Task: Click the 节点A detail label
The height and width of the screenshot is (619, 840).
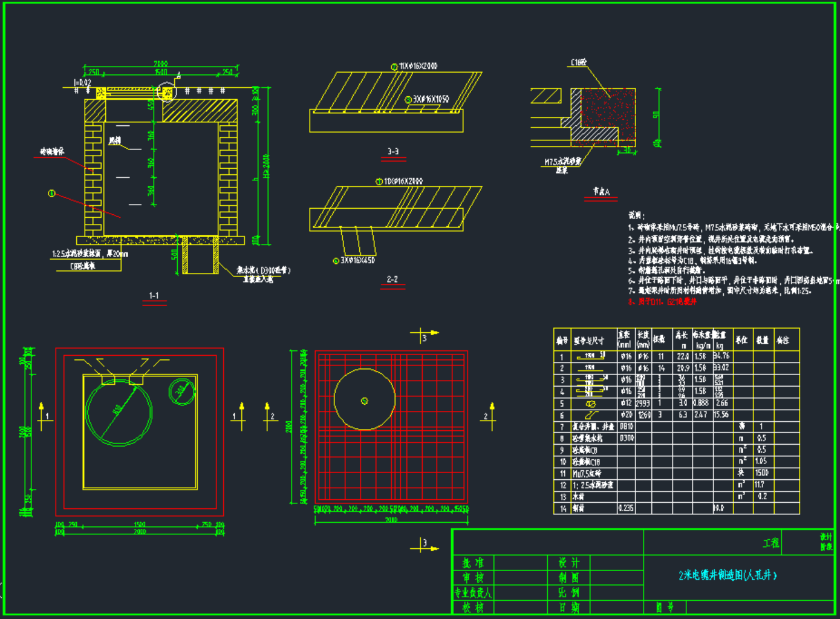Action: pos(601,191)
